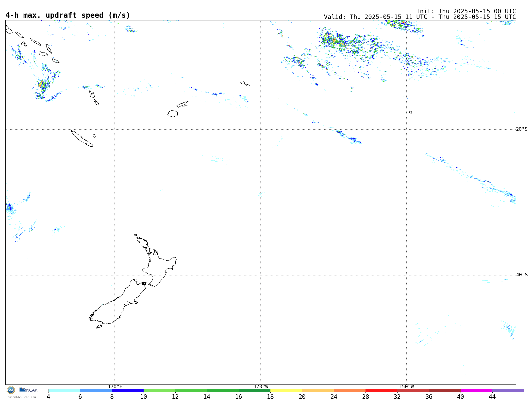Click the colorbar tick label '36'

[429, 397]
